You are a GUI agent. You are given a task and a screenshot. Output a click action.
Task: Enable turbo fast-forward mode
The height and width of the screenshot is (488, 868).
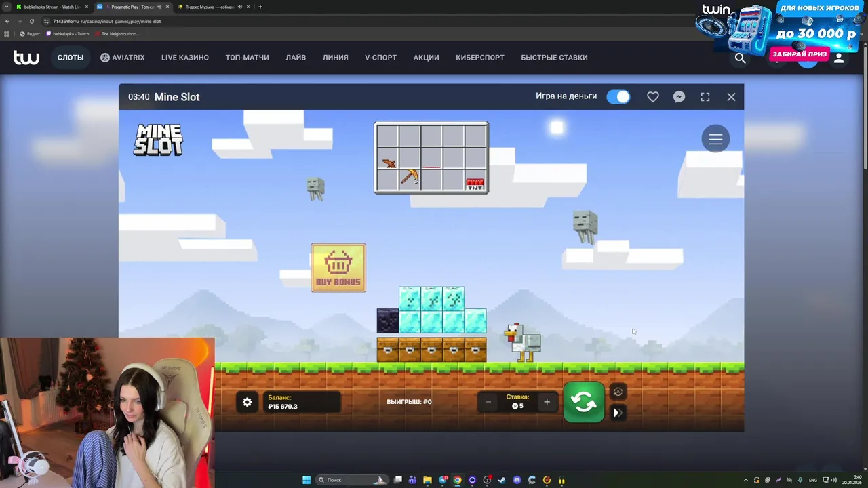618,412
